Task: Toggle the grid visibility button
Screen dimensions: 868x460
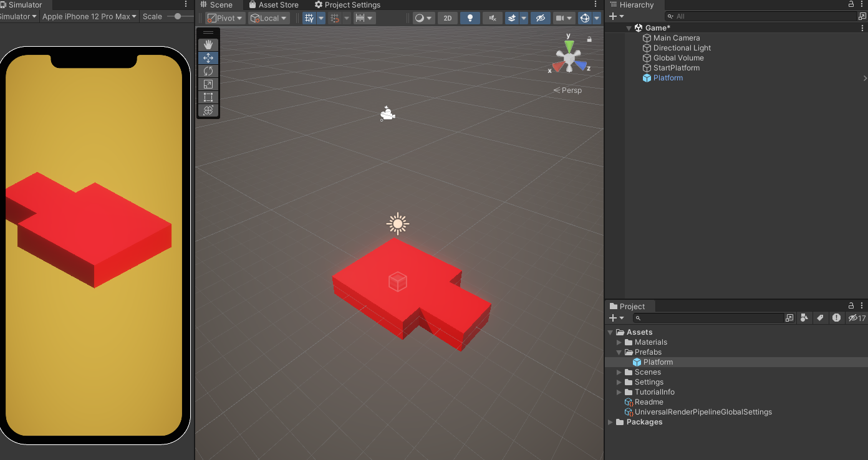Action: [x=309, y=18]
